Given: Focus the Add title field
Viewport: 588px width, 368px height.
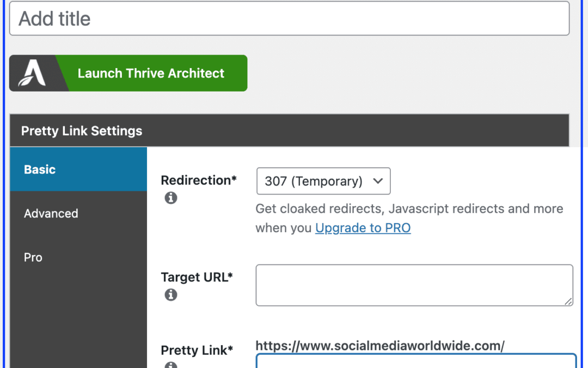Looking at the screenshot, I should coord(290,19).
